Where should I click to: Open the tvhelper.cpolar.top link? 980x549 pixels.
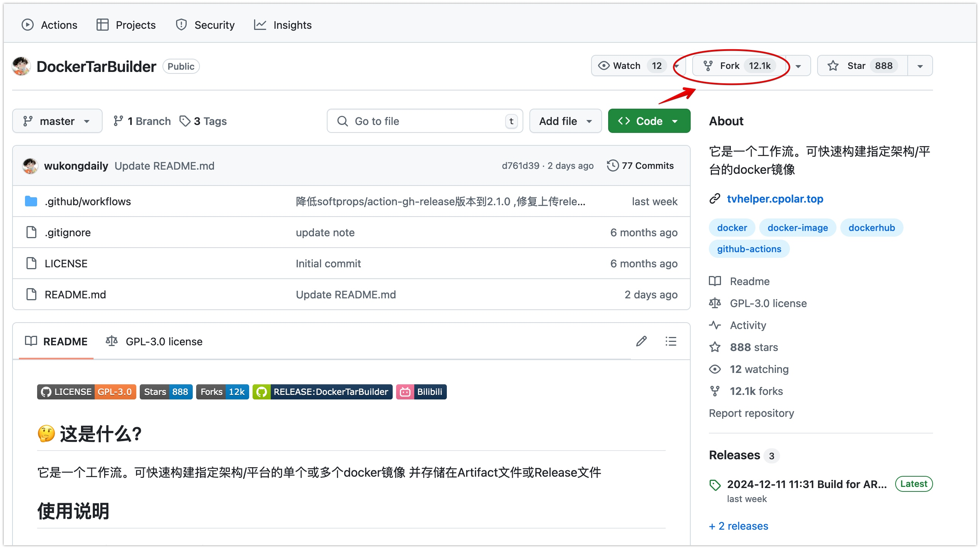point(774,199)
